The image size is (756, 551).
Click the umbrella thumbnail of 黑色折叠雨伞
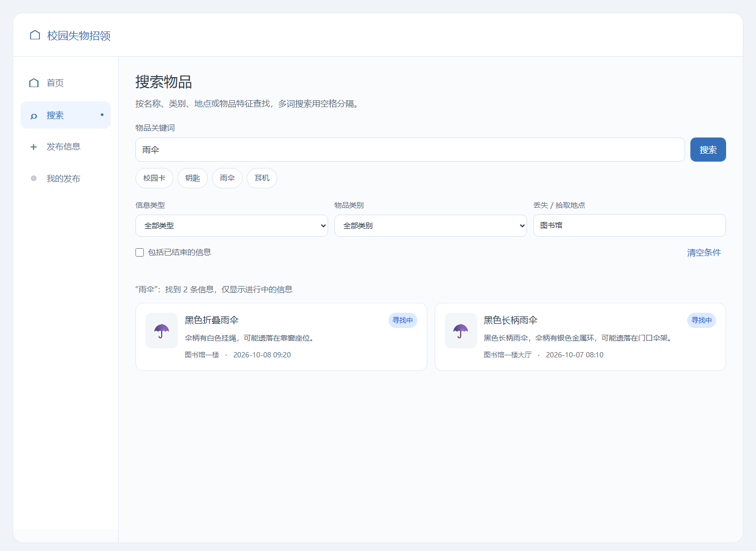coord(162,331)
